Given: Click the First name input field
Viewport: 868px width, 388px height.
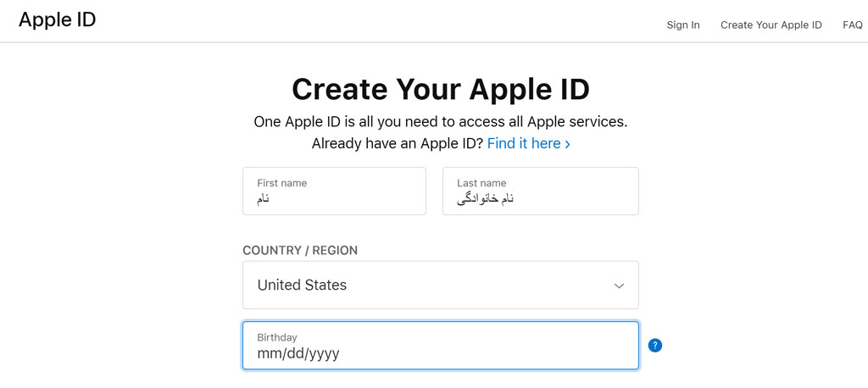Looking at the screenshot, I should (x=334, y=191).
